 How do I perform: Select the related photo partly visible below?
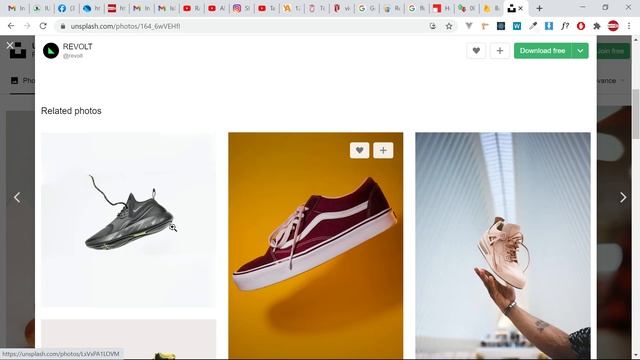pyautogui.click(x=128, y=339)
